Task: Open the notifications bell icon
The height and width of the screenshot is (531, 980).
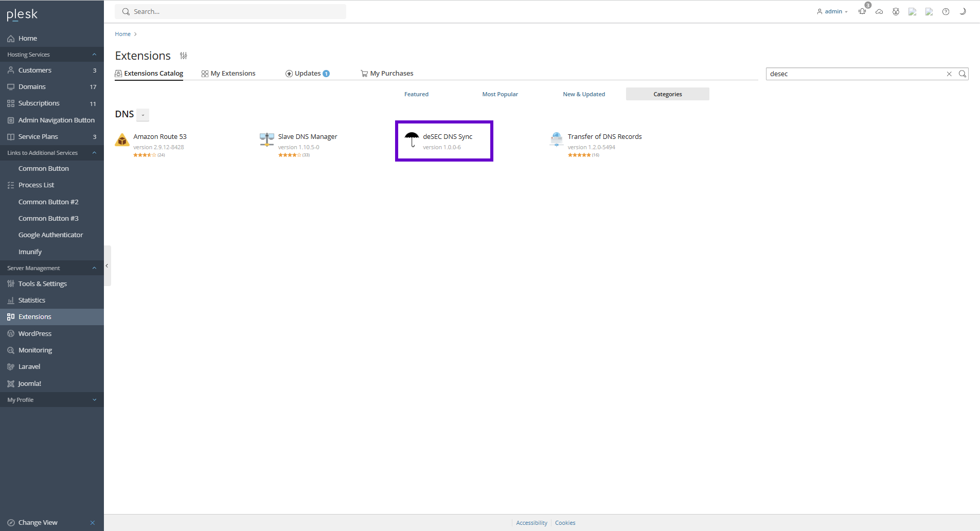Action: [862, 11]
